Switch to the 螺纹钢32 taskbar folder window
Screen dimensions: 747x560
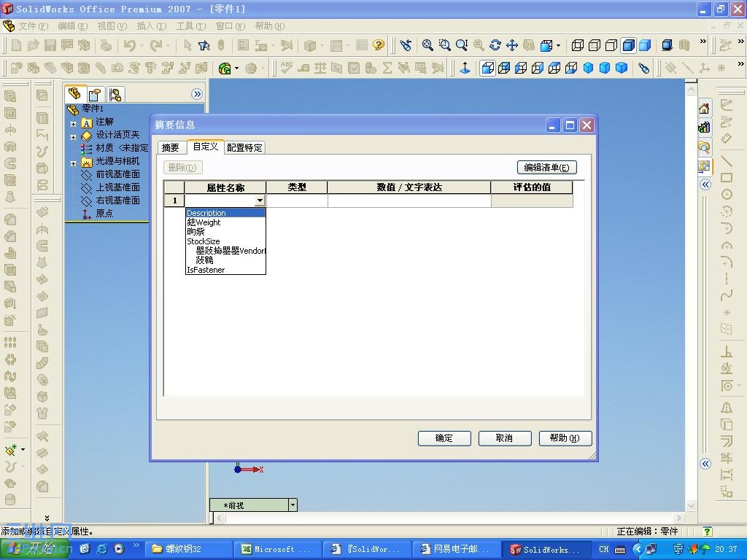[188, 549]
